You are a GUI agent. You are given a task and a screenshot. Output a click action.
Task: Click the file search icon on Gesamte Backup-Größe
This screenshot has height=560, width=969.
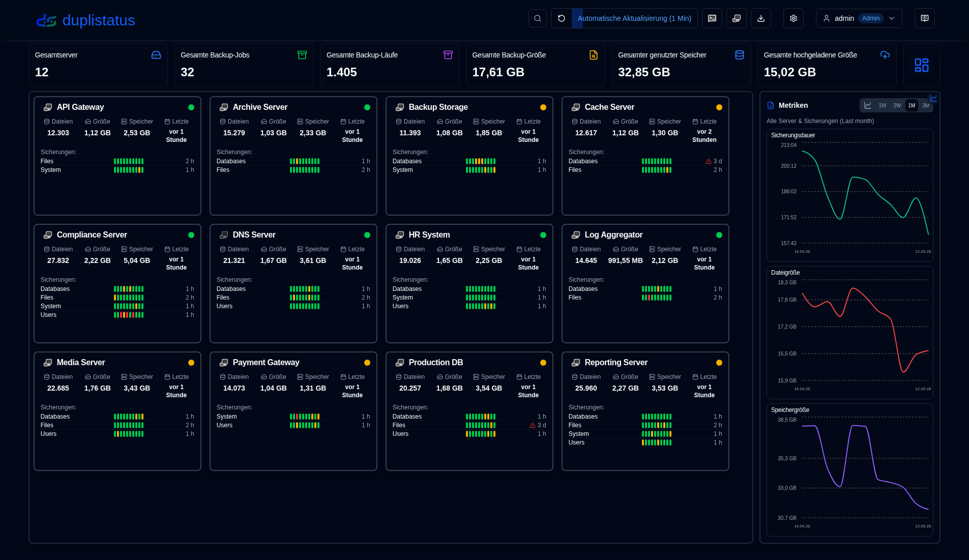594,55
